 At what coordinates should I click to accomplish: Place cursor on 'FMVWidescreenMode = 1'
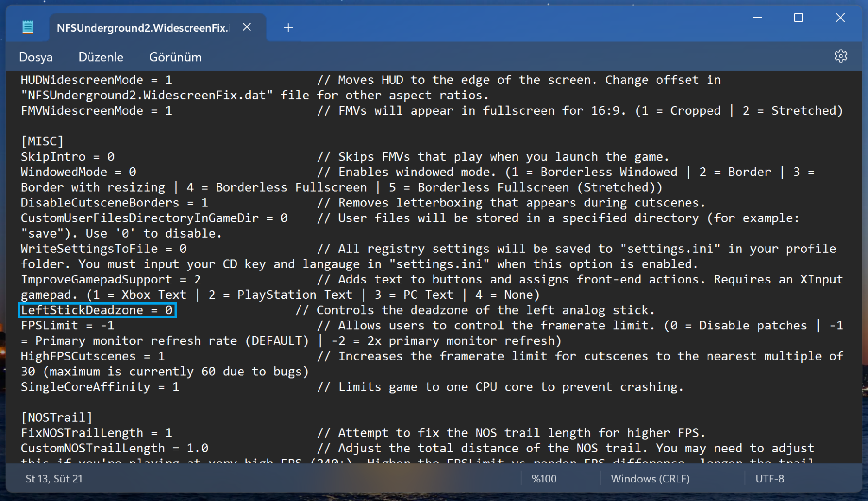tap(96, 110)
